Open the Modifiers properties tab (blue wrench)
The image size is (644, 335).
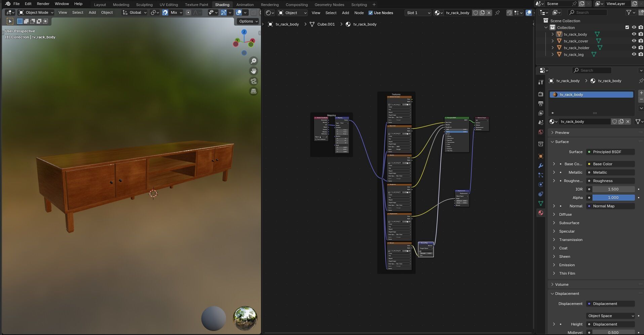[541, 166]
